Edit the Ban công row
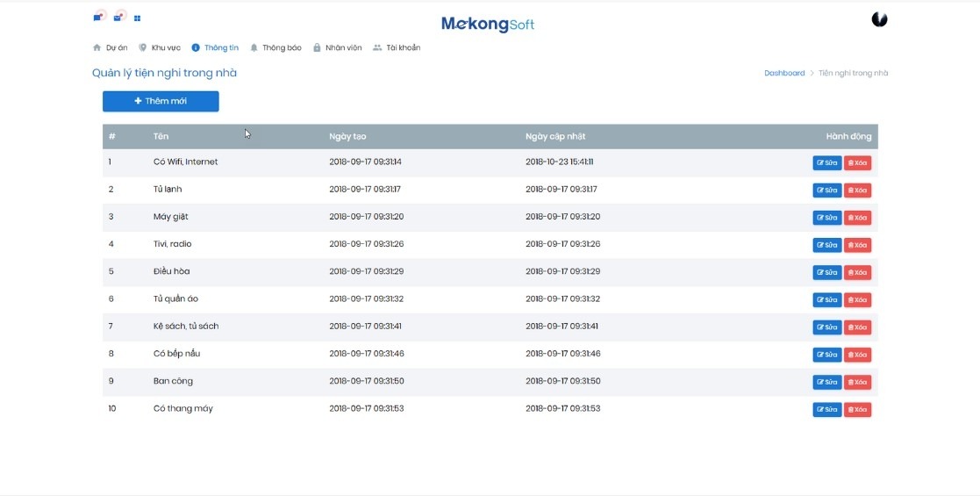Image resolution: width=980 pixels, height=496 pixels. click(x=826, y=382)
